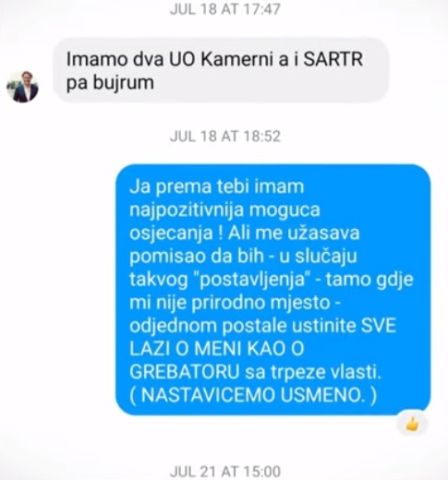Click the word "GREBATORU" in blue message
Image resolution: width=448 pixels, height=480 pixels.
(185, 372)
